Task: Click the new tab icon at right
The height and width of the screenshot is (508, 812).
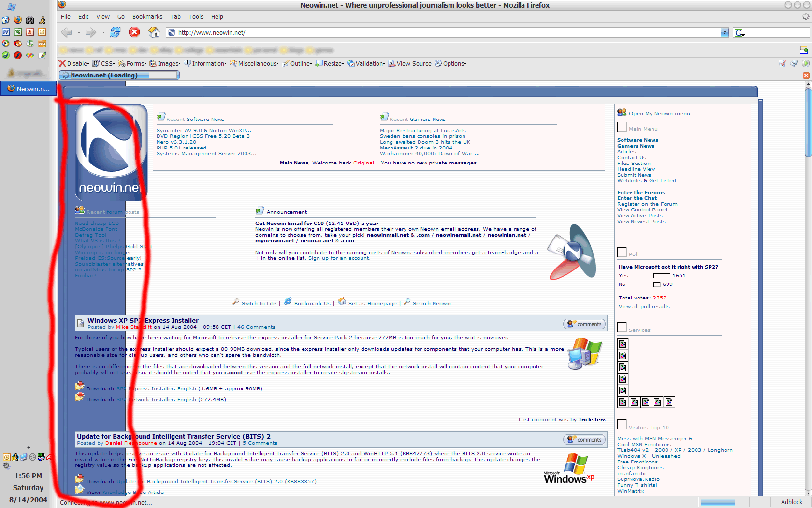Action: click(x=803, y=50)
